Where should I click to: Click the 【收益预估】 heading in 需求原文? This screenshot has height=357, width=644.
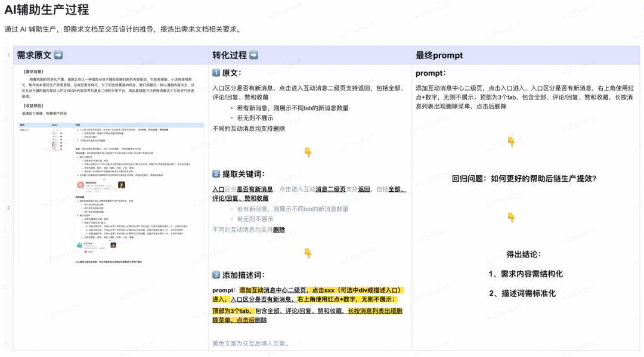tap(33, 106)
